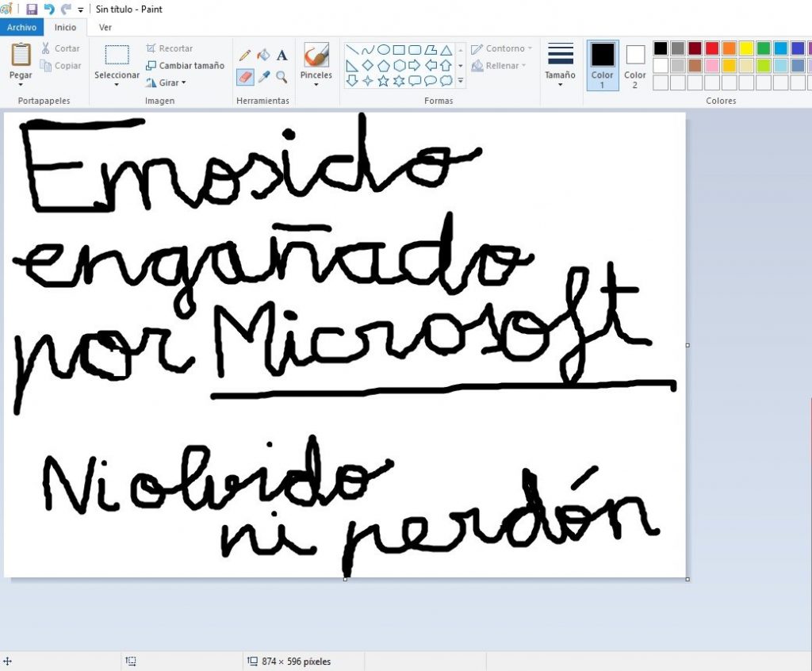Open the Seleccionar dropdown arrow
The width and height of the screenshot is (812, 671).
[x=117, y=85]
